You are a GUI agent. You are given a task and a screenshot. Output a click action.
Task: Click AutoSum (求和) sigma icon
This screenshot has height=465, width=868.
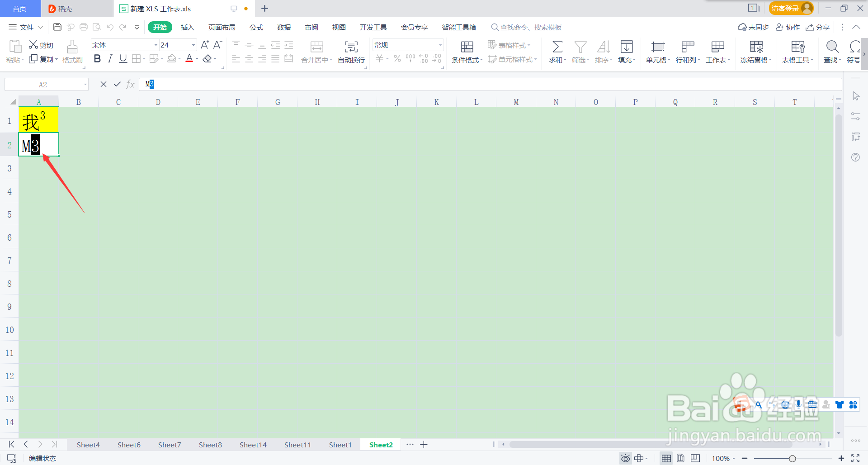coord(557,47)
